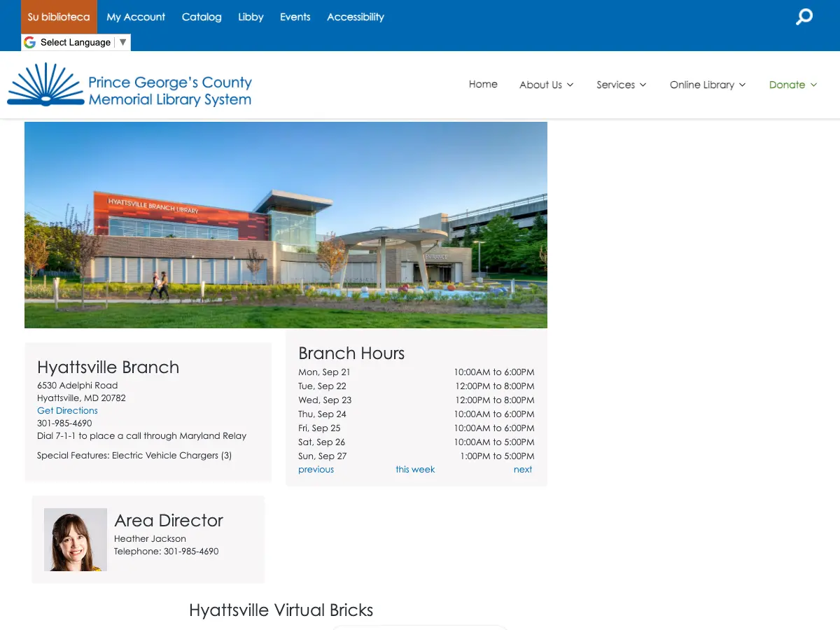
Task: Click the Branch Hours heading
Action: 351,353
